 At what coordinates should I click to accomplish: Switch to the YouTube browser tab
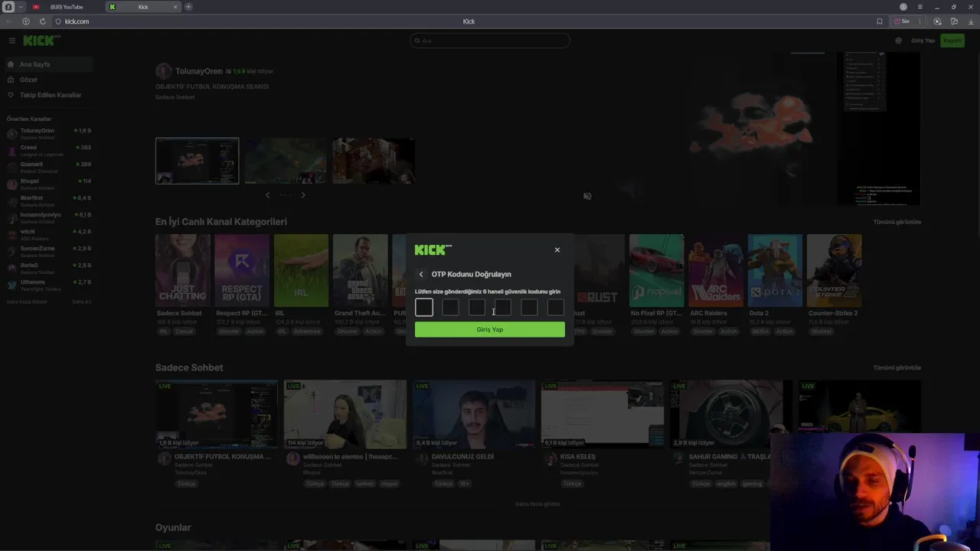[x=65, y=7]
